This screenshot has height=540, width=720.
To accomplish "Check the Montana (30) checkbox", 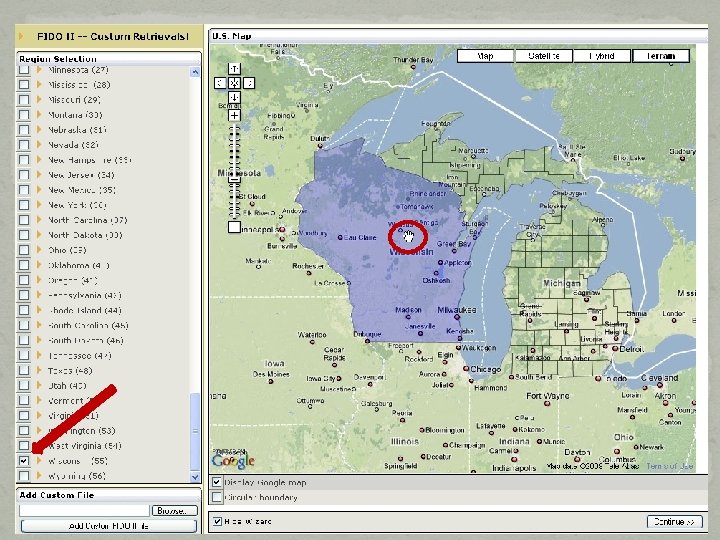I will [x=24, y=115].
